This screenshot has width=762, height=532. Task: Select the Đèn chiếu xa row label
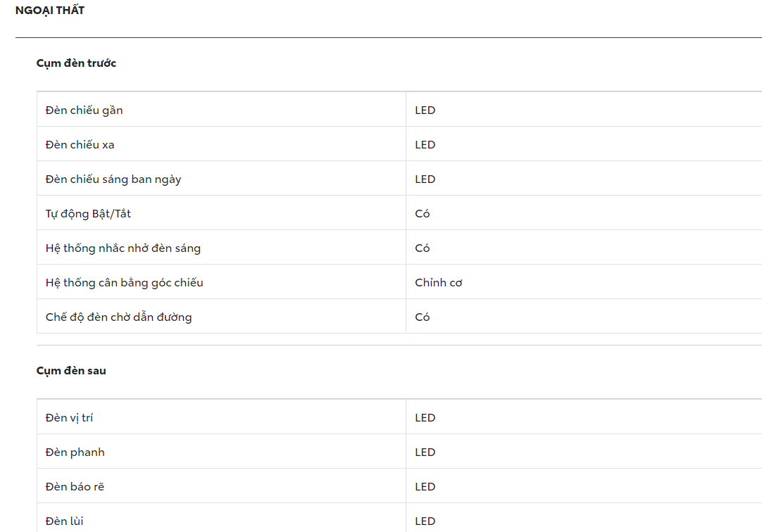(x=80, y=145)
